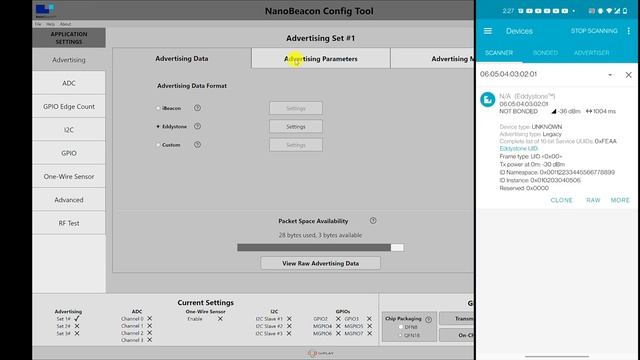Expand the 06:05:04:03:02:01 filter dropdown arrow
640x360 pixels.
point(610,75)
